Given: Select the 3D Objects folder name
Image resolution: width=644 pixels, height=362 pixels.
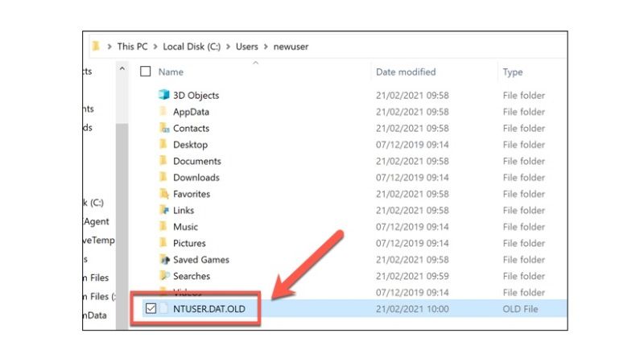Looking at the screenshot, I should tap(196, 95).
